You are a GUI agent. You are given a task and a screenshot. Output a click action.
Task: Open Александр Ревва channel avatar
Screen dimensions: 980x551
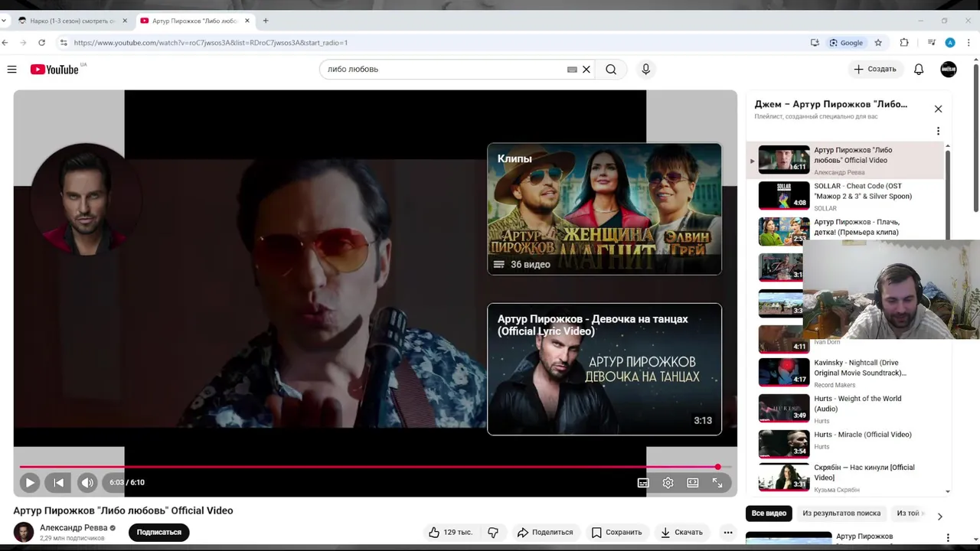point(24,533)
